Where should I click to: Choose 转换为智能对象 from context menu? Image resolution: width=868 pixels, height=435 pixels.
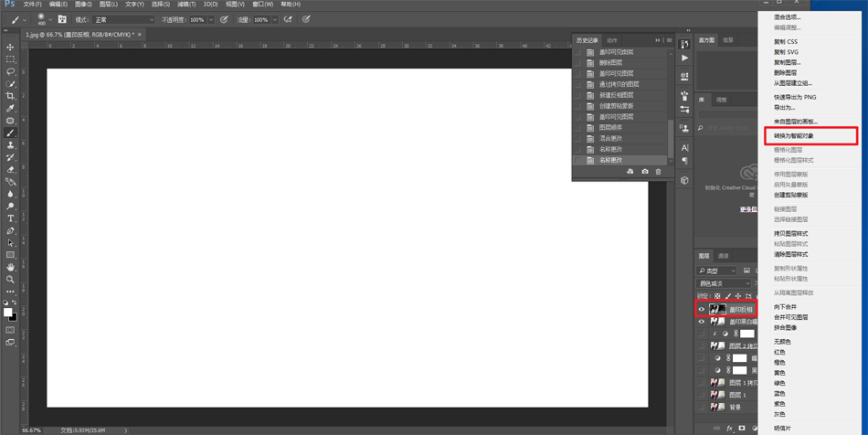click(x=793, y=136)
